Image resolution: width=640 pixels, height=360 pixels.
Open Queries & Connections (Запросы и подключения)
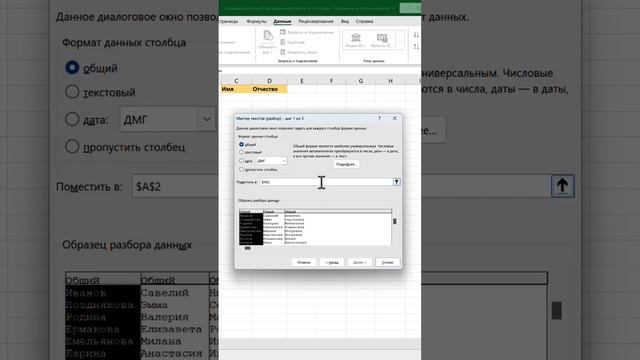coord(307,32)
